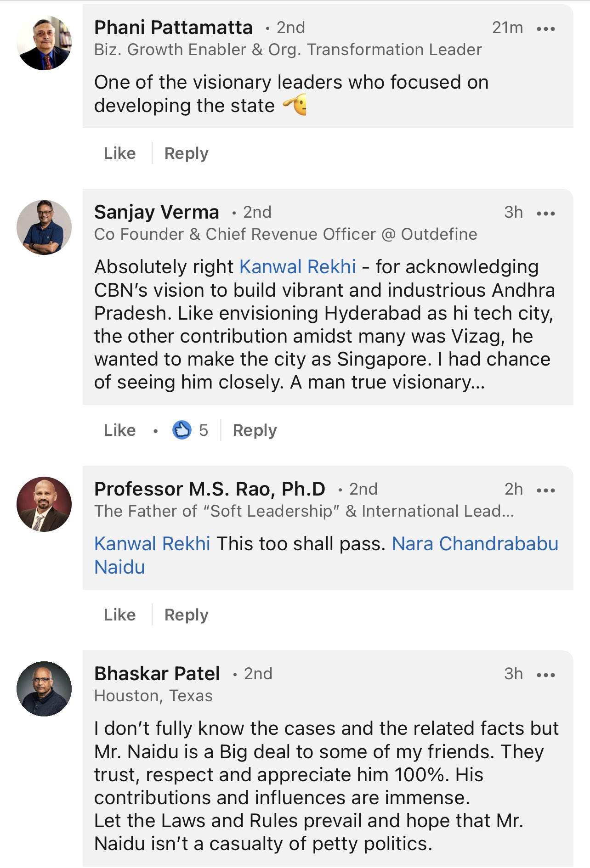Open more options on Professor M.S. Rao's comment
Screen dimensions: 590x868
point(545,490)
